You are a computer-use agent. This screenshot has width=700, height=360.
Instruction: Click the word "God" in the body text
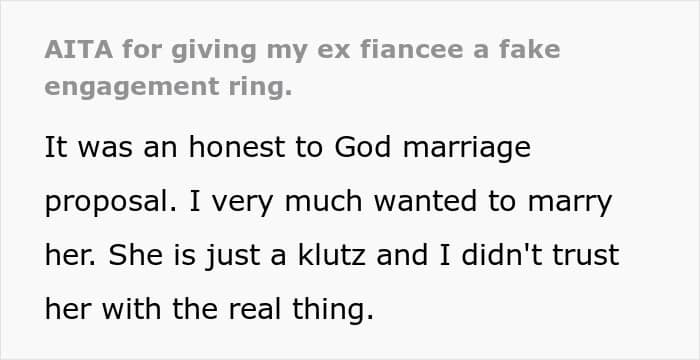click(362, 147)
